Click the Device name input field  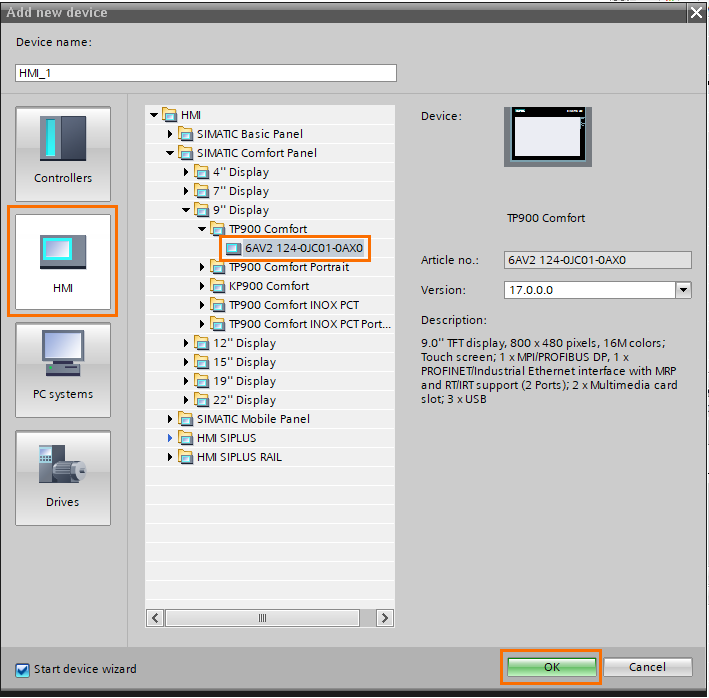coord(206,73)
